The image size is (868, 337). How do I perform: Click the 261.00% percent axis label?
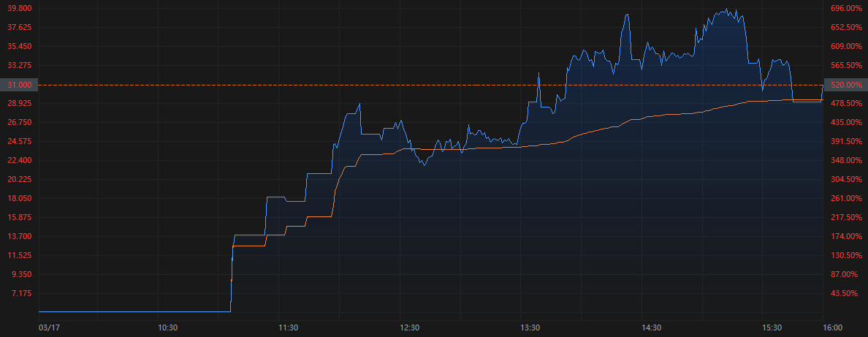[845, 198]
